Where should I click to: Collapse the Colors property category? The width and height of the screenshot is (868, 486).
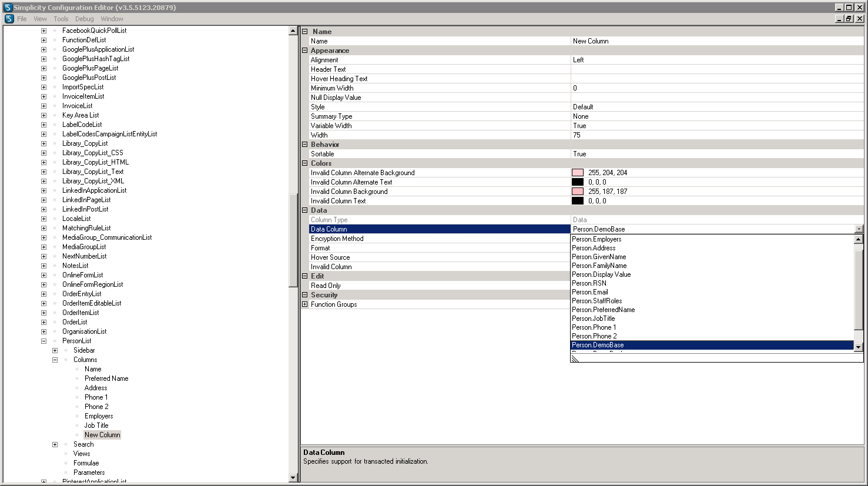pos(305,163)
